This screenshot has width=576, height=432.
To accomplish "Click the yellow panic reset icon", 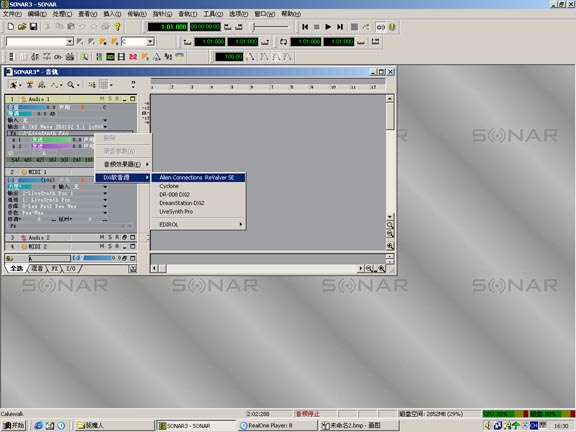I will coord(392,27).
